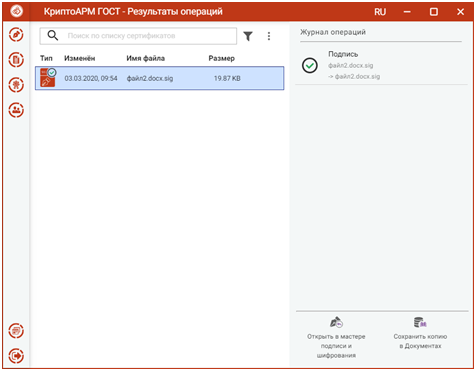
Task: Open the filter funnel icon
Action: (248, 36)
